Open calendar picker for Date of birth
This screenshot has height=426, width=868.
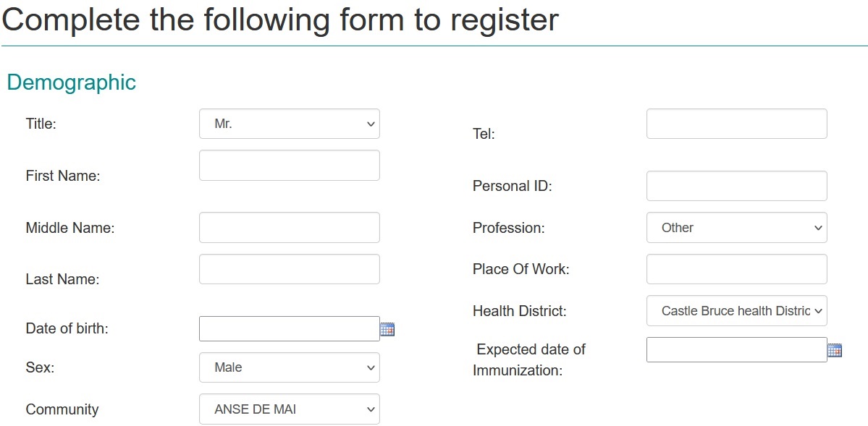pyautogui.click(x=387, y=330)
